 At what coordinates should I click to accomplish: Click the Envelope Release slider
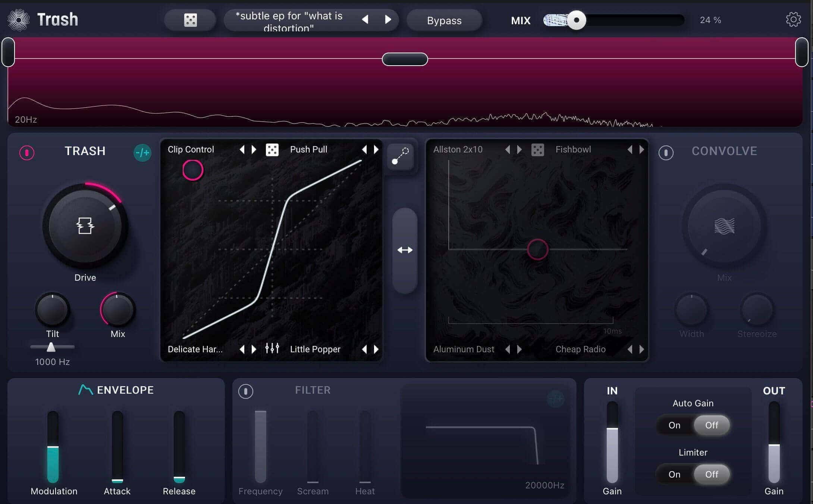coord(179,447)
